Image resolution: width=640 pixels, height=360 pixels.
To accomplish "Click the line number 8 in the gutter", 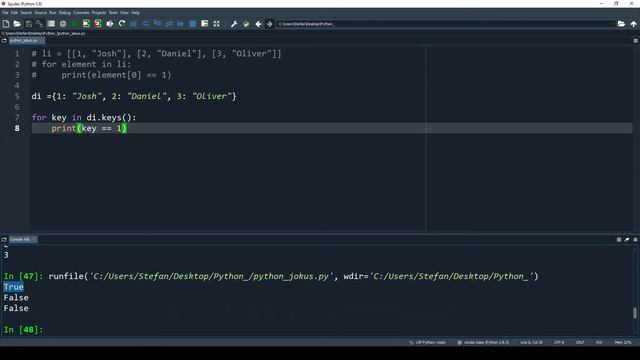I will 17,128.
